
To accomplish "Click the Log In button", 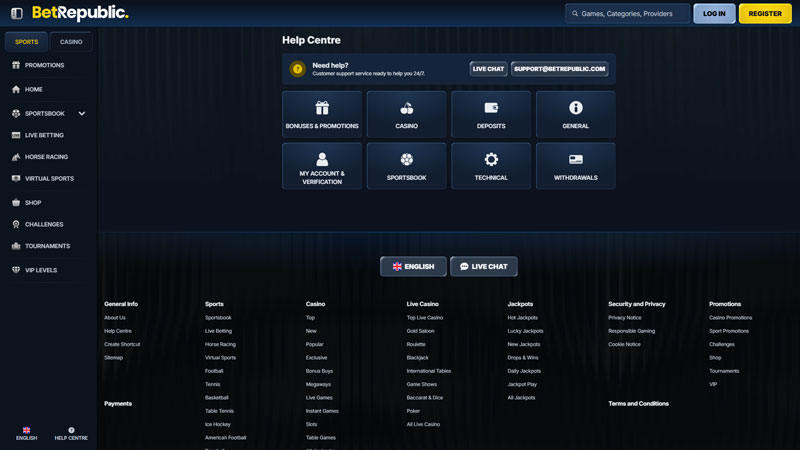I will pos(714,14).
